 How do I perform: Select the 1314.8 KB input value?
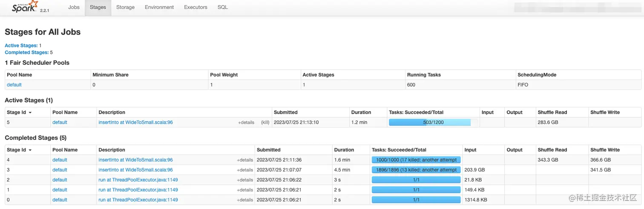coord(476,200)
